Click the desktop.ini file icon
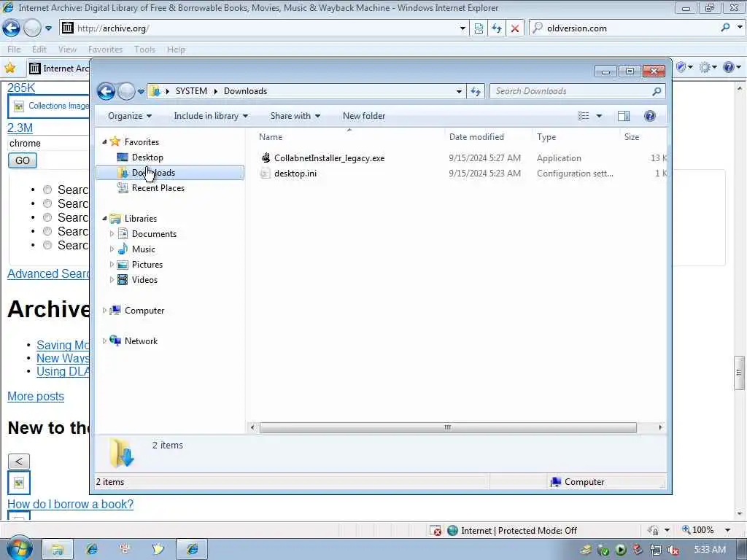 (266, 174)
